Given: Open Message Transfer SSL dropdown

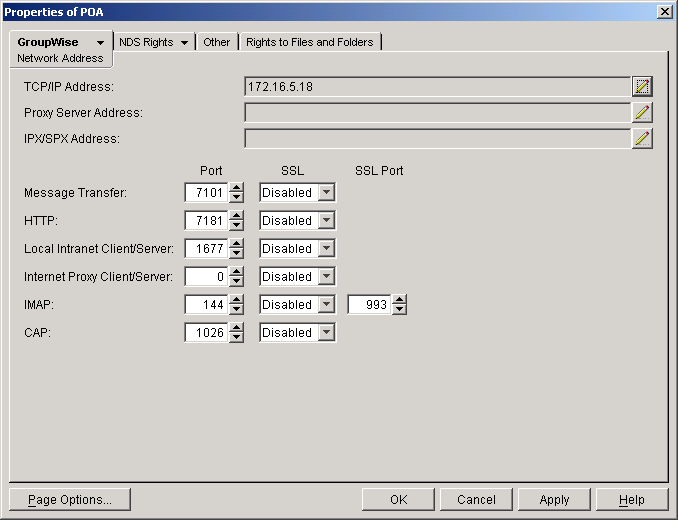Looking at the screenshot, I should click(x=326, y=192).
